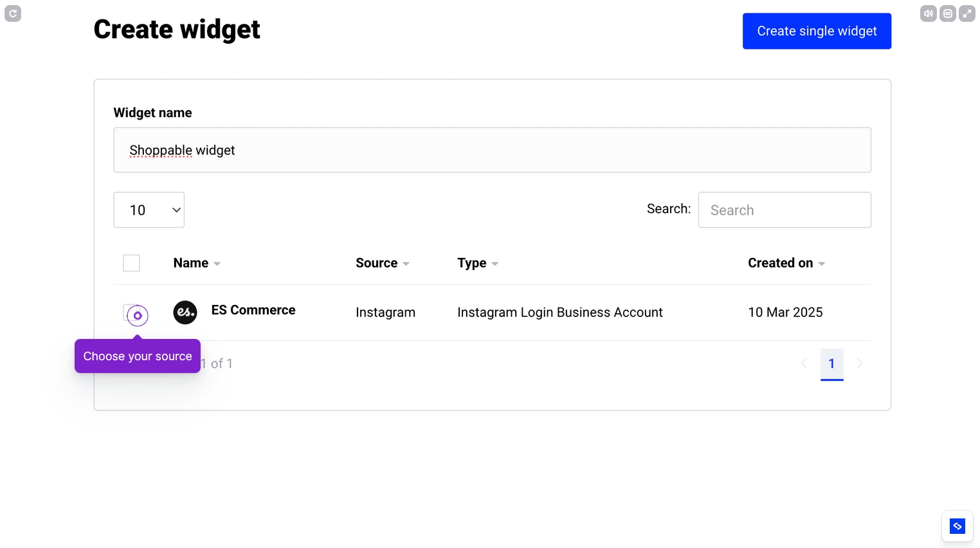
Task: Expand to fullscreen view
Action: (966, 13)
